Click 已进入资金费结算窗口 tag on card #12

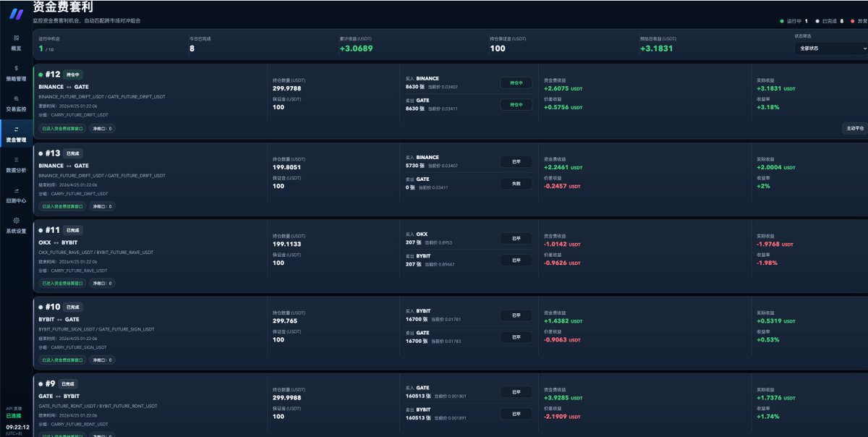(62, 129)
